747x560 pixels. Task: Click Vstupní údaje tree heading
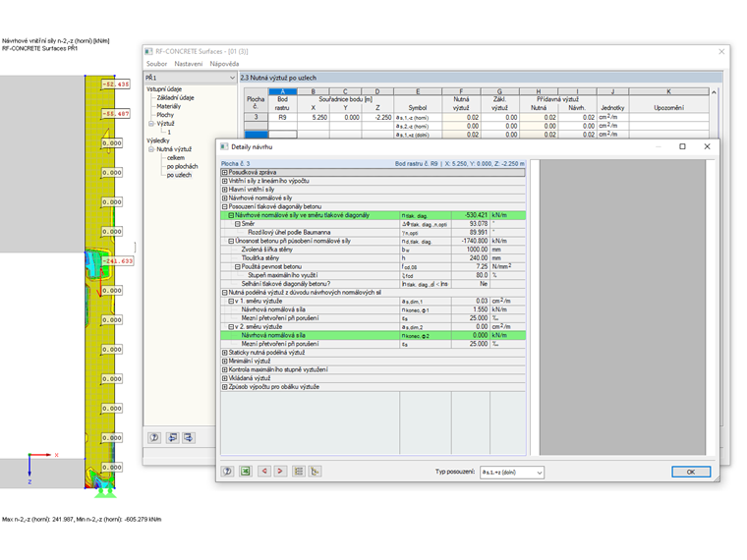[x=164, y=89]
